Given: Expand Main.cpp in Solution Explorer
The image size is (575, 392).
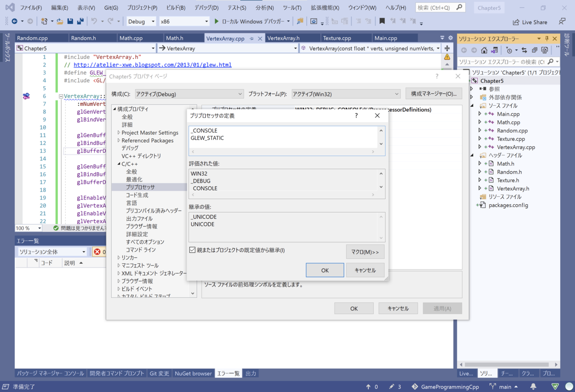Looking at the screenshot, I should tap(480, 114).
